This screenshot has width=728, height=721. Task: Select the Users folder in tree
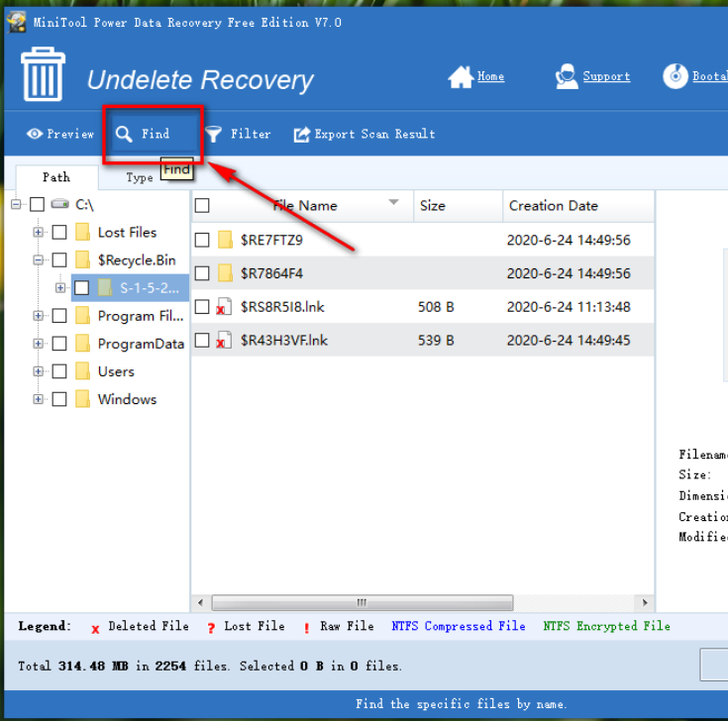coord(116,371)
